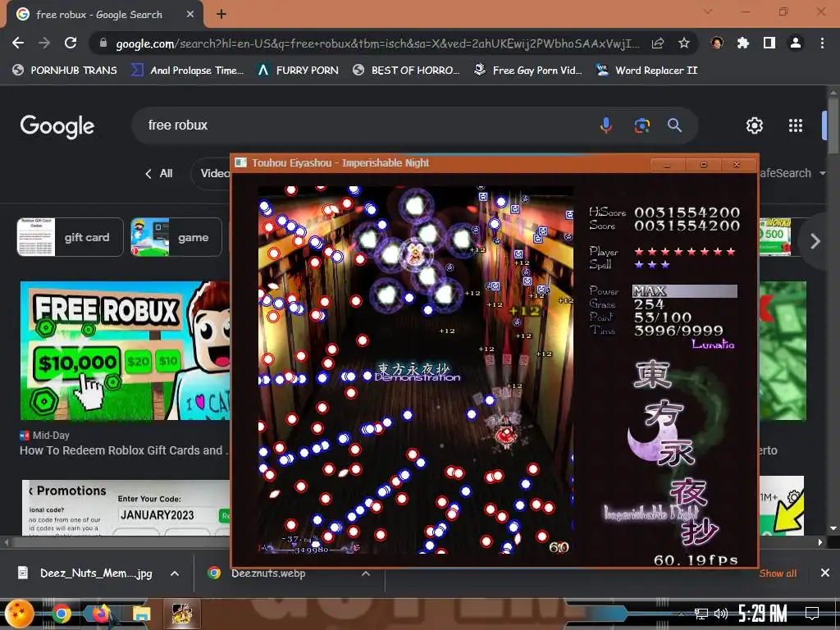Launch Firefox from the taskbar
The height and width of the screenshot is (630, 840).
[101, 614]
